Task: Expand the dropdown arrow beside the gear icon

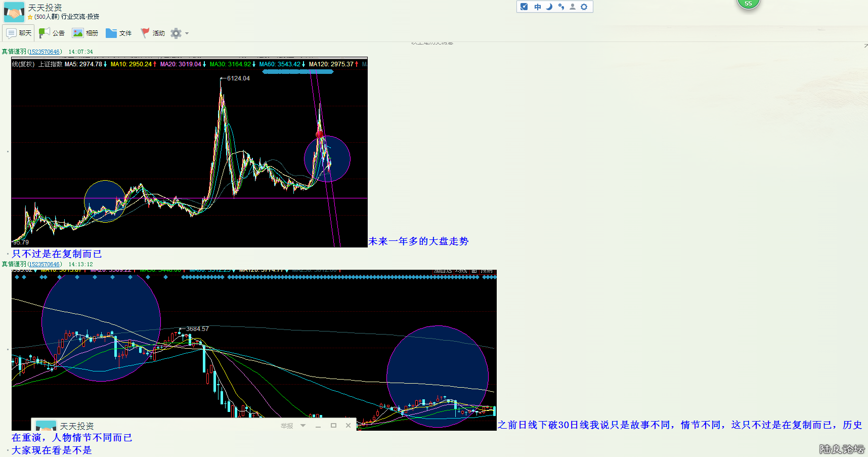Action: [x=187, y=33]
